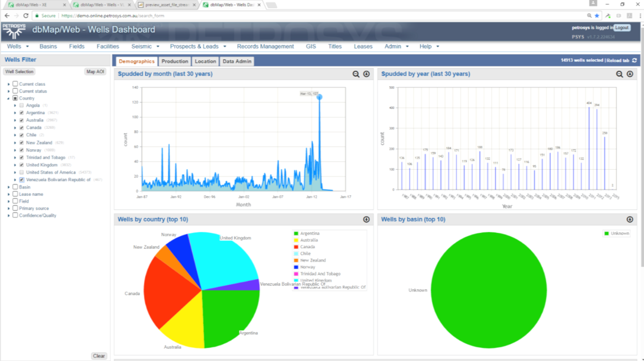Uncheck the Australia checkbox
Image resolution: width=644 pixels, height=361 pixels.
(x=22, y=121)
